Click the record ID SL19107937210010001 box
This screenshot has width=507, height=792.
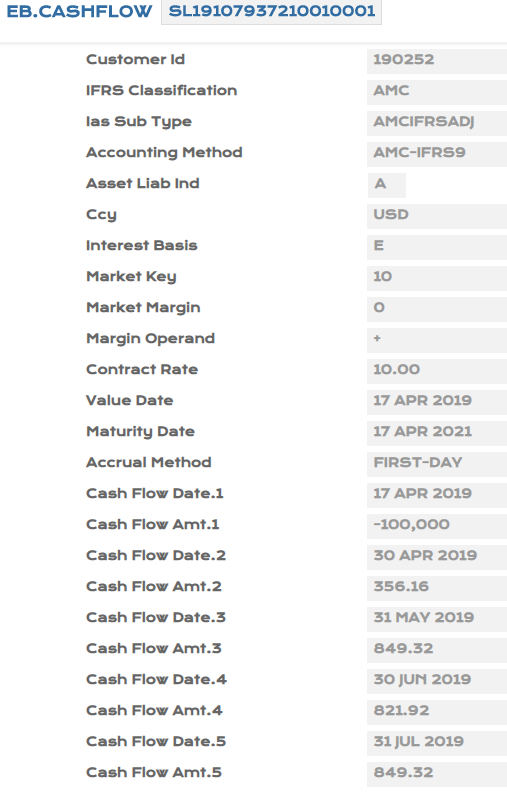click(x=271, y=12)
